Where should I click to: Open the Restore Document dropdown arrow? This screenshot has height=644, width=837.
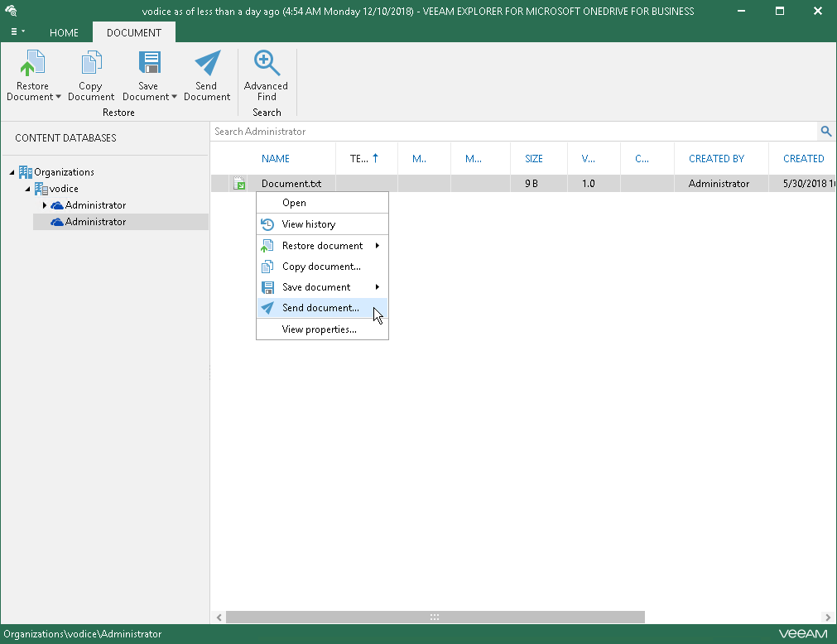(x=58, y=97)
